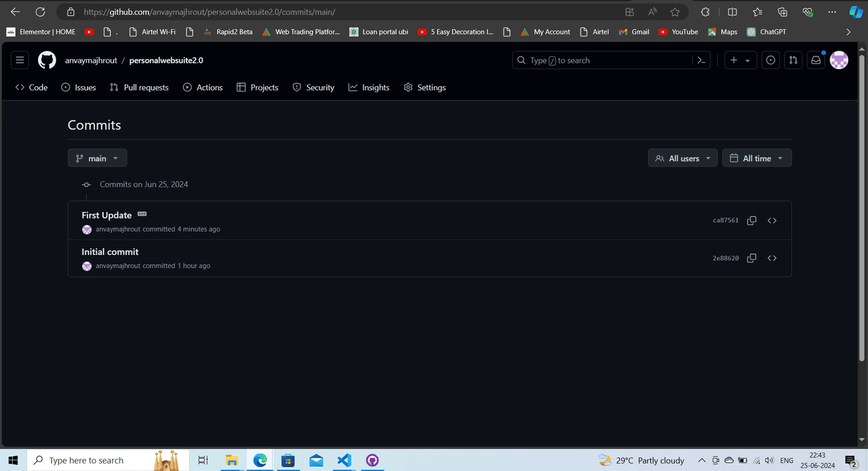Switch to the Actions tab
868x471 pixels.
pyautogui.click(x=203, y=87)
